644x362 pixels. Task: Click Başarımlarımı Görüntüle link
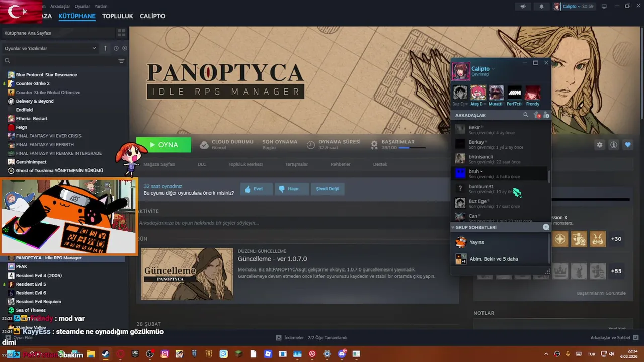tap(601, 293)
